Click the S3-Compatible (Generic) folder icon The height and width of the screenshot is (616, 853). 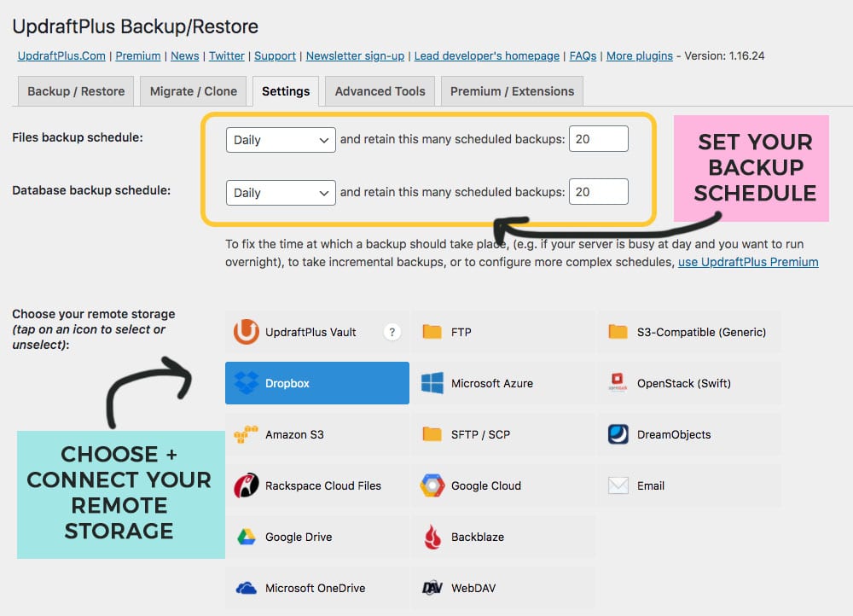tap(618, 332)
